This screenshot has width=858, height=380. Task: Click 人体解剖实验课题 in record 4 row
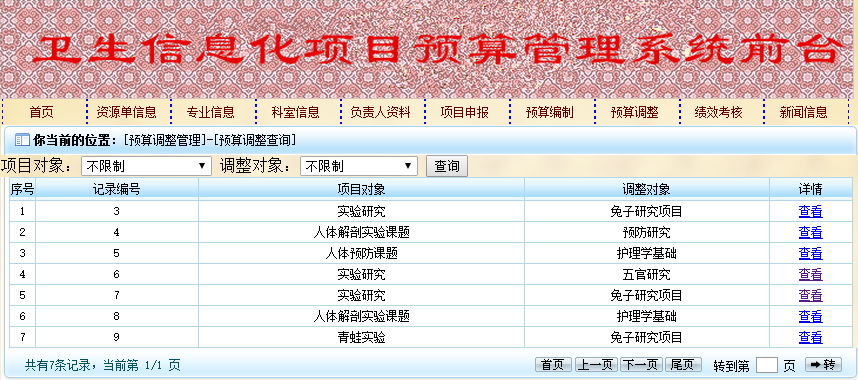pos(361,233)
